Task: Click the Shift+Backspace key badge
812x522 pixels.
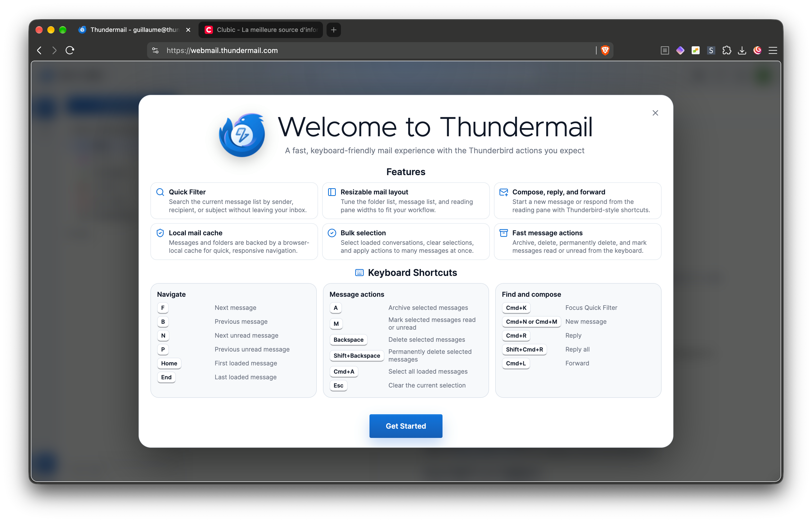Action: pyautogui.click(x=357, y=356)
